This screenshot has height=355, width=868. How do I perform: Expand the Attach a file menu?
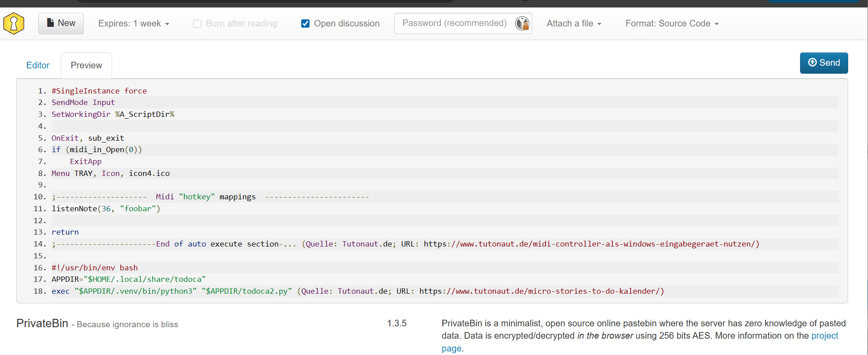(574, 24)
